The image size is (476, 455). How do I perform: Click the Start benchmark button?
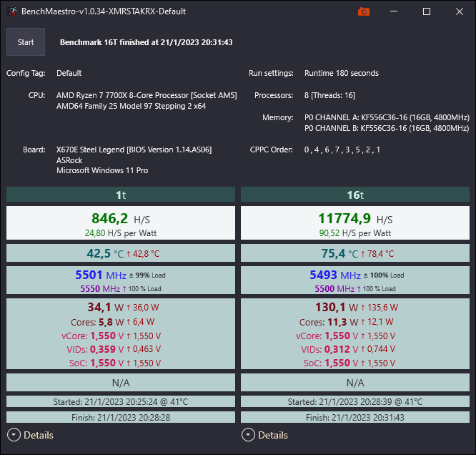coord(26,42)
